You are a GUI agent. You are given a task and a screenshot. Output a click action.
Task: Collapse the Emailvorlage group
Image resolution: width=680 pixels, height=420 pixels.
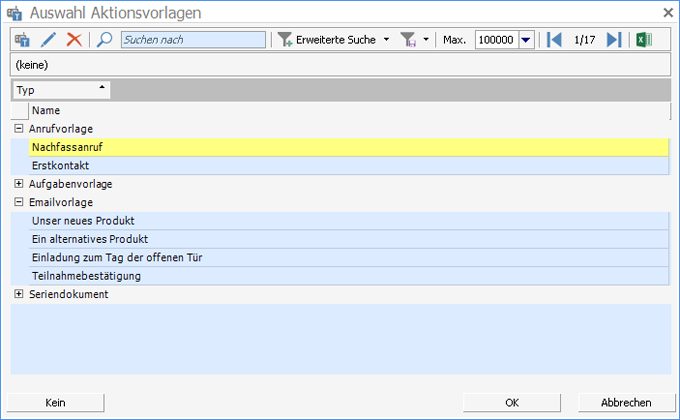pyautogui.click(x=19, y=202)
